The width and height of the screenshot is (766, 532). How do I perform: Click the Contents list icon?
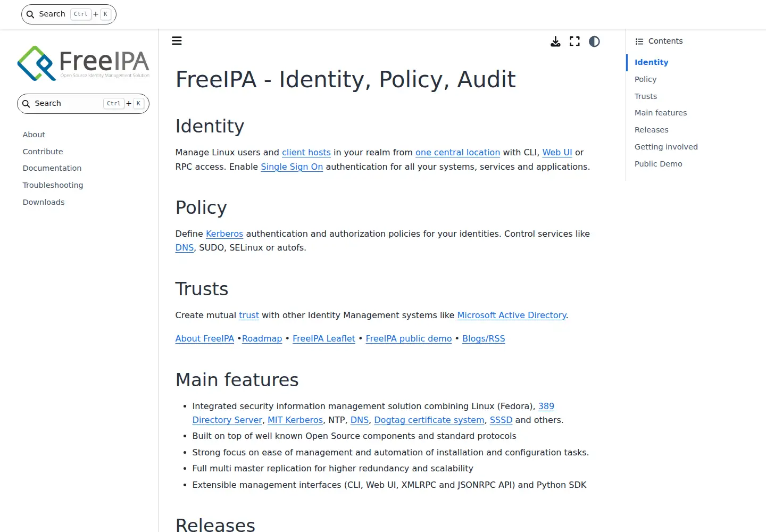tap(639, 41)
